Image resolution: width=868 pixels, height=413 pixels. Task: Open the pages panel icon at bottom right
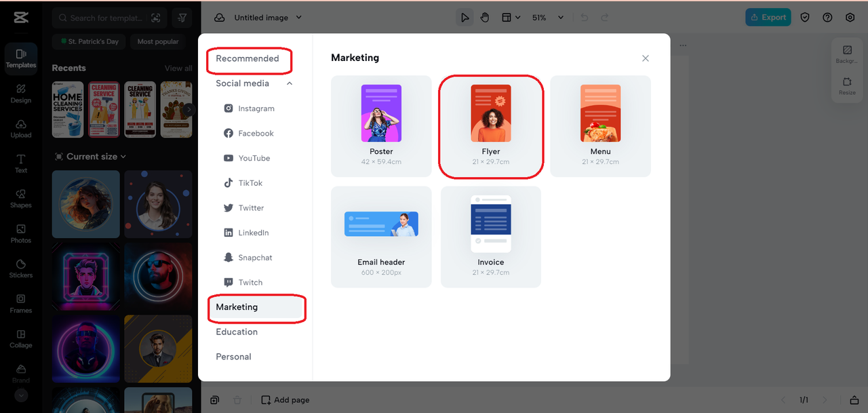[x=854, y=400]
